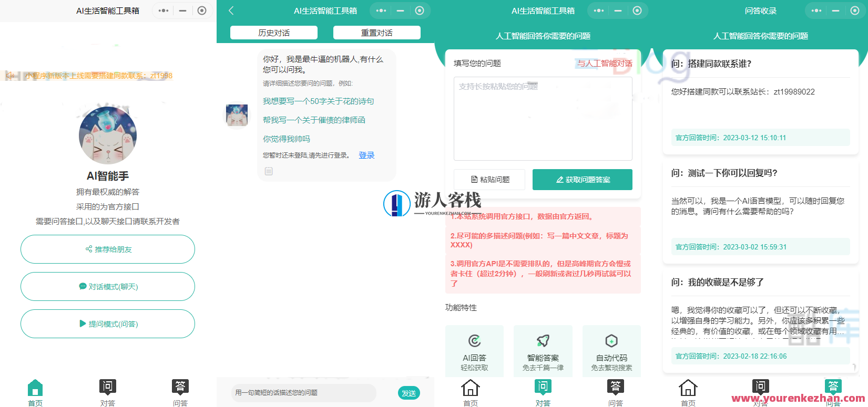
Task: Select the AI回答 feature card
Action: (x=474, y=351)
